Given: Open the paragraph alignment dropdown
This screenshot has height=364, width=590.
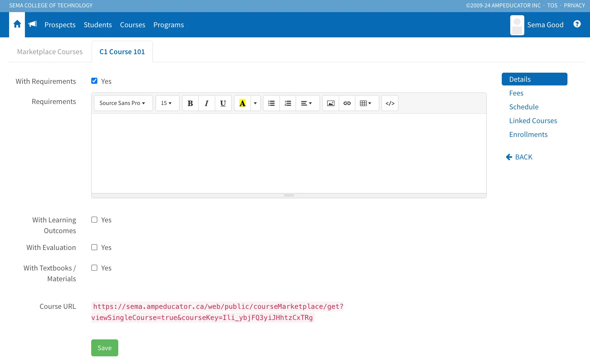Looking at the screenshot, I should pyautogui.click(x=307, y=103).
